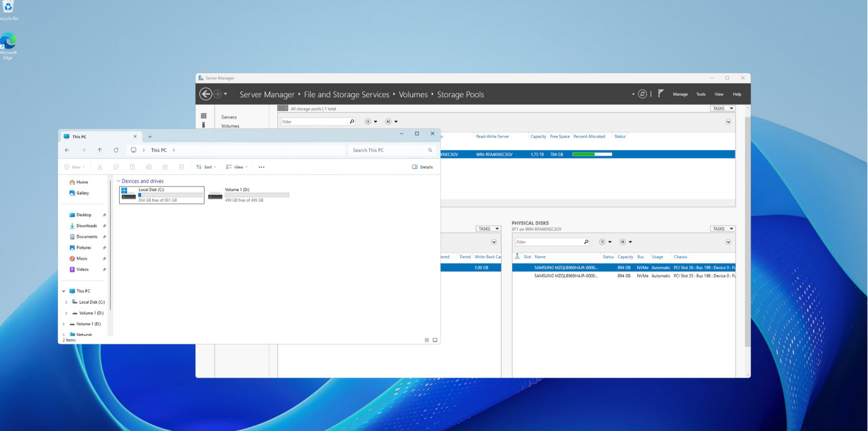Screen dimensions: 868x431
Task: Open the Tools menu in Server Manager
Action: coord(701,94)
